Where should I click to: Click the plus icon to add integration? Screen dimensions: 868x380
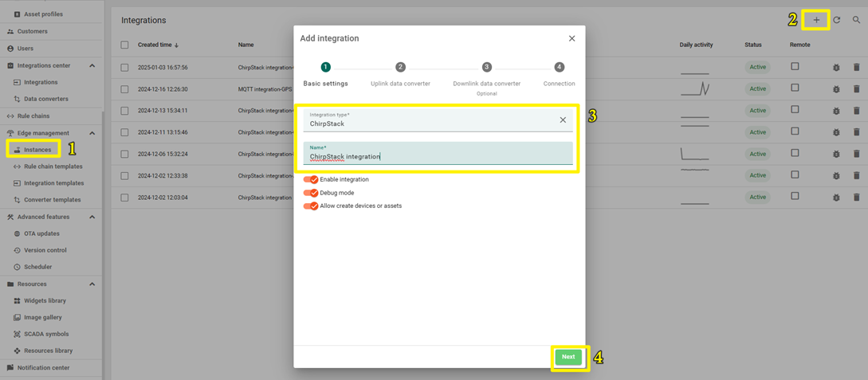[816, 20]
